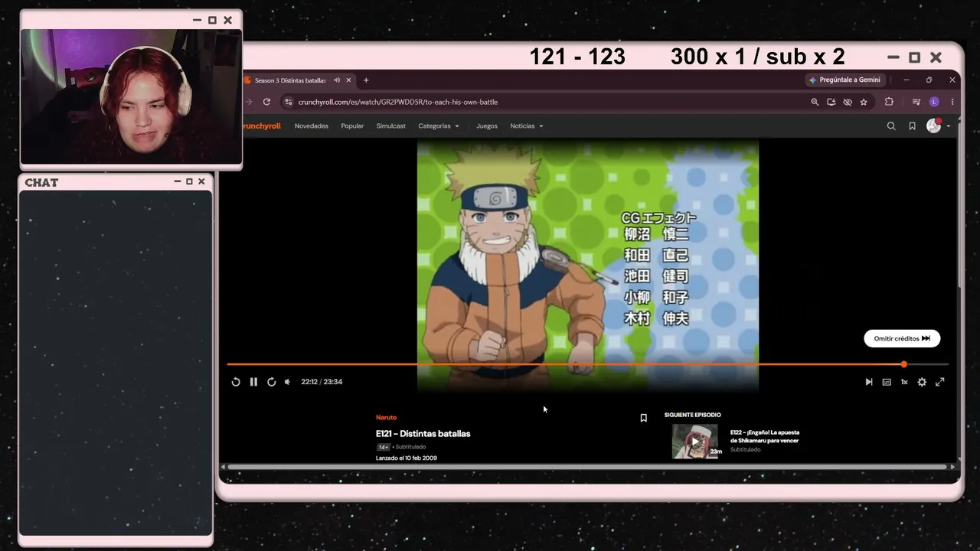980x551 pixels.
Task: Close the webcam overlay window
Action: 227,21
